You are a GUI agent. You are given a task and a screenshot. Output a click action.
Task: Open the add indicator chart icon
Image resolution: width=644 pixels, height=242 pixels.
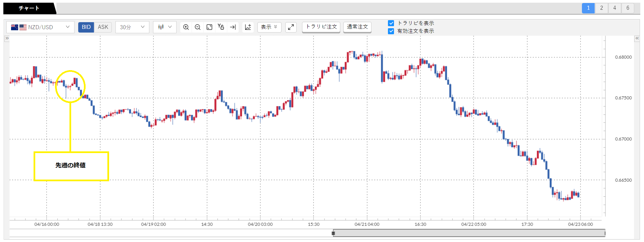tap(248, 27)
